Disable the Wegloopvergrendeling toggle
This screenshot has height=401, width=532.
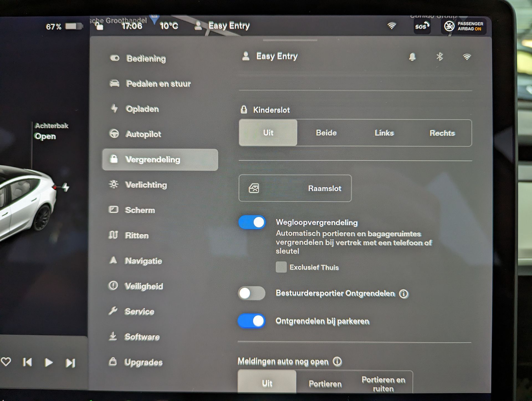coord(252,222)
